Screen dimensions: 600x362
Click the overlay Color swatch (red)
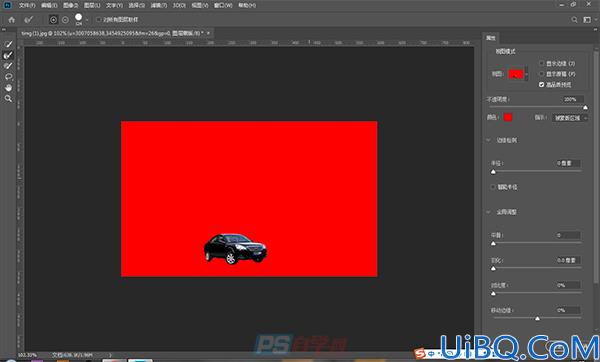point(508,117)
